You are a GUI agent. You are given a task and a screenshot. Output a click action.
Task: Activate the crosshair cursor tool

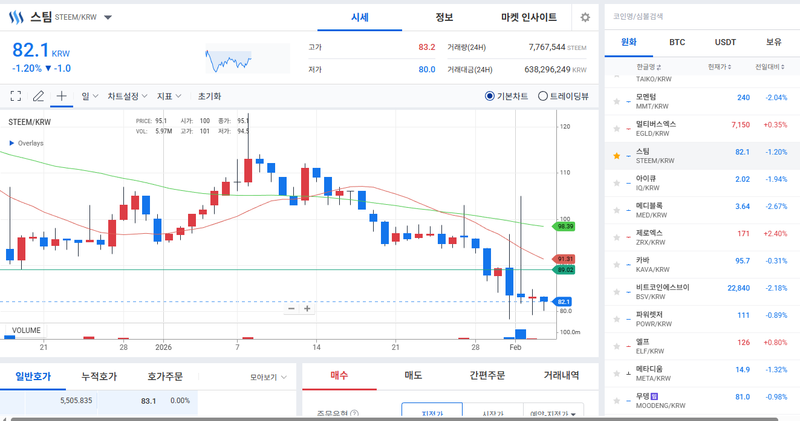(61, 97)
